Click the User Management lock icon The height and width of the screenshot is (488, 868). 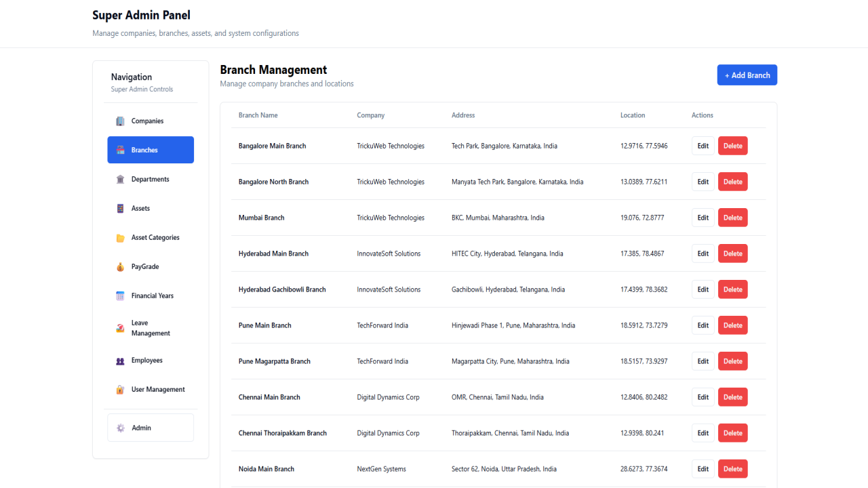[x=120, y=390]
